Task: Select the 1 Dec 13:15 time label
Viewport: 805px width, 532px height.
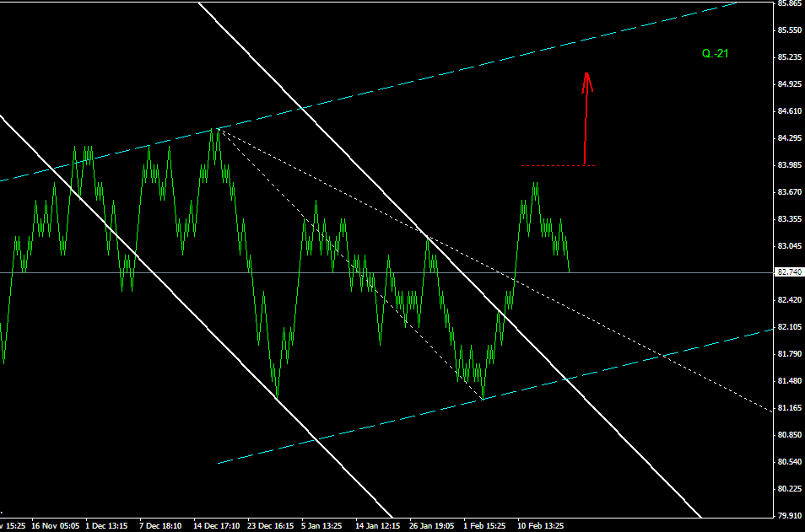Action: [106, 526]
